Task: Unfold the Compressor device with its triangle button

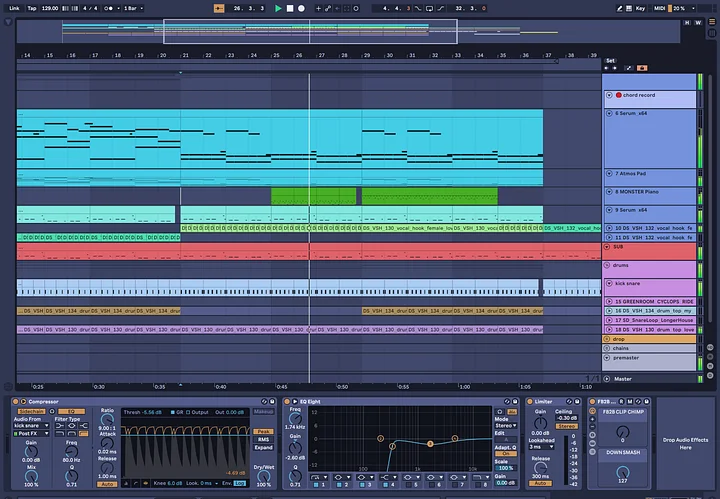Action: (23, 402)
